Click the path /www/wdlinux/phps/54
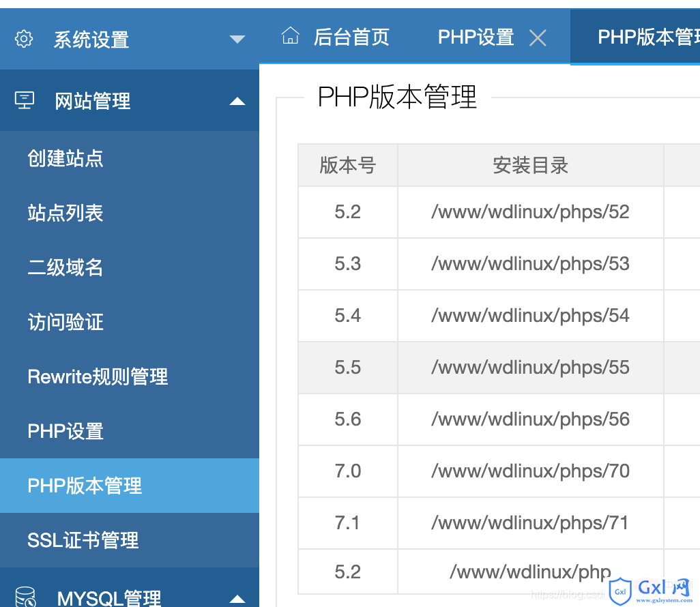700x607 pixels. [x=530, y=316]
